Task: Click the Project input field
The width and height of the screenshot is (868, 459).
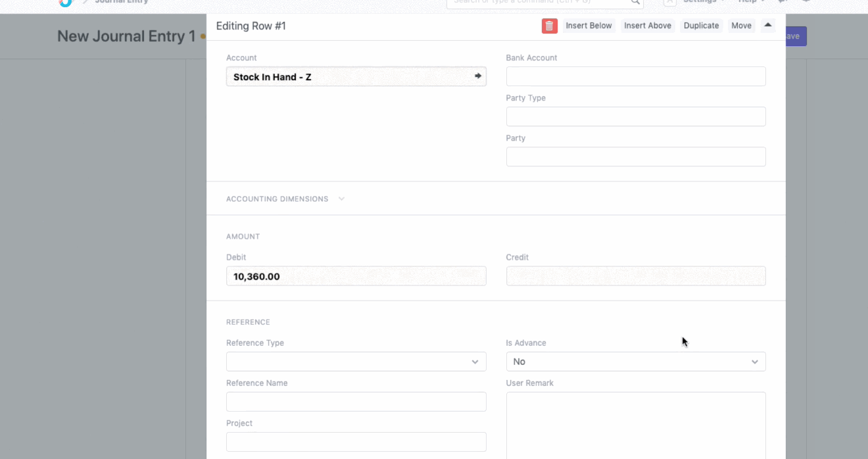Action: coord(356,442)
